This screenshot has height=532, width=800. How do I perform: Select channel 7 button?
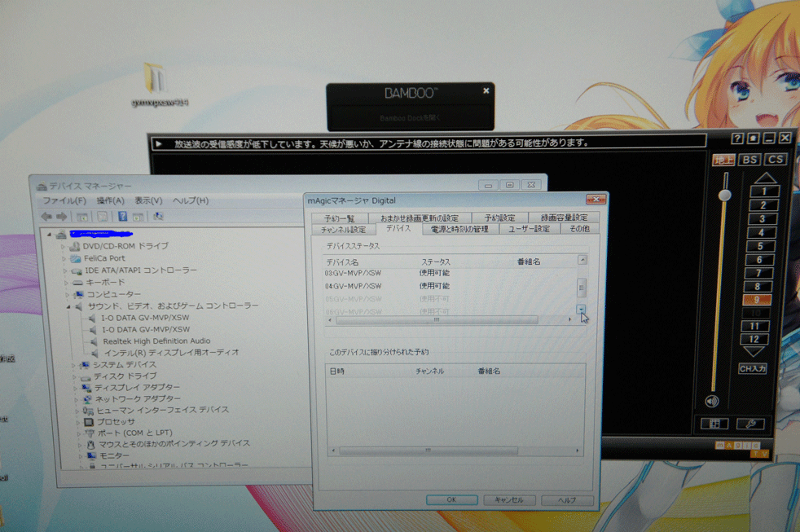pyautogui.click(x=758, y=273)
